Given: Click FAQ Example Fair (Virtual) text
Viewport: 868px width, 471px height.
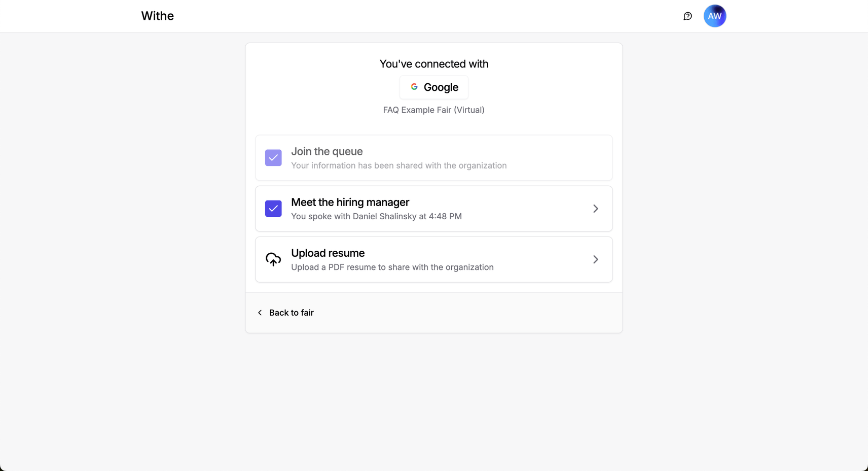Looking at the screenshot, I should [434, 110].
